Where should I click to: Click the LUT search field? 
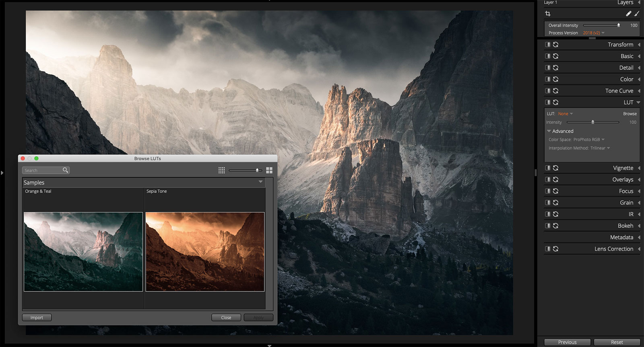[x=42, y=170]
